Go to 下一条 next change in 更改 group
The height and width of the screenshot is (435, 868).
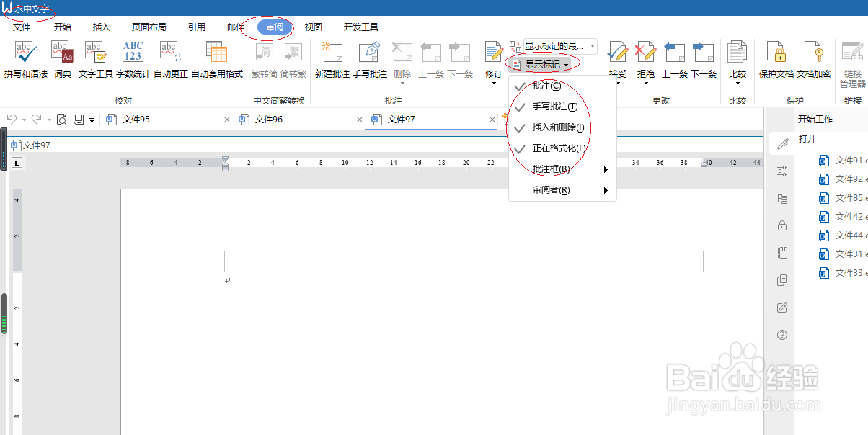click(704, 60)
